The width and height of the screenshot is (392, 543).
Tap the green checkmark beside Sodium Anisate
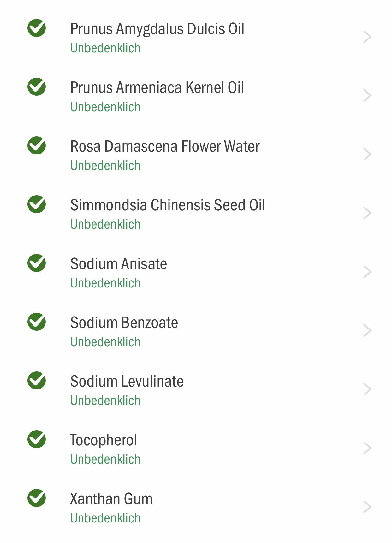(37, 263)
